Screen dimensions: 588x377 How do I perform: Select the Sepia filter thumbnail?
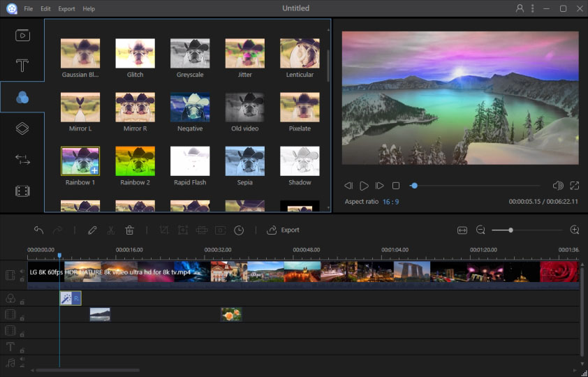[x=244, y=161]
